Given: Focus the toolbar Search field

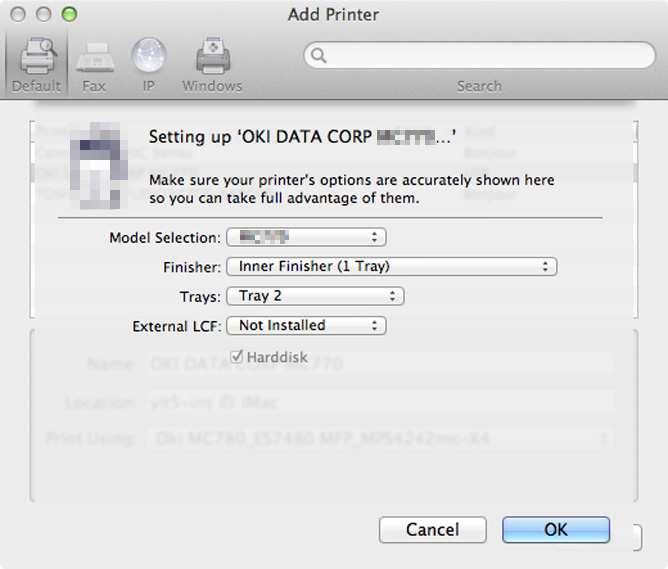Looking at the screenshot, I should (479, 55).
